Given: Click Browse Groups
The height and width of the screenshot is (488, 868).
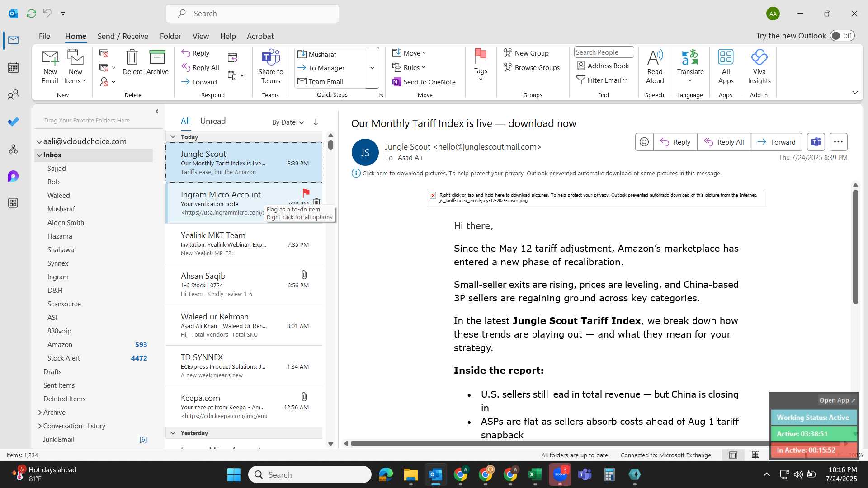Looking at the screenshot, I should point(532,67).
